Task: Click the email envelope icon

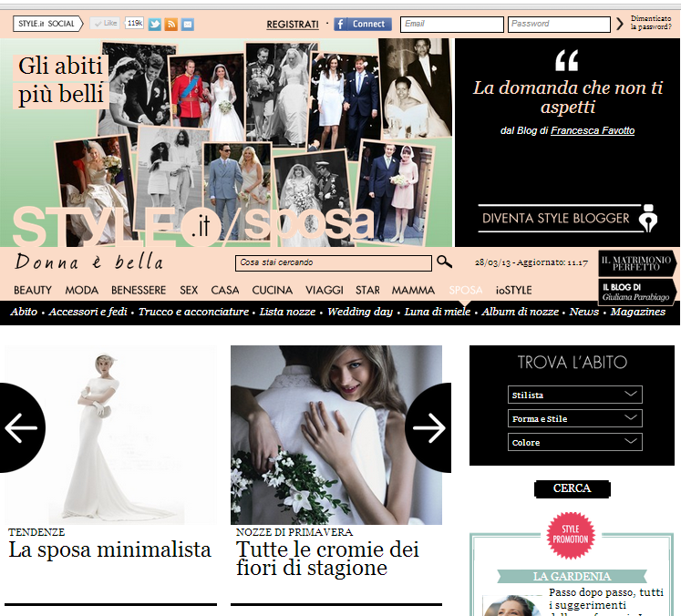Action: [x=188, y=24]
